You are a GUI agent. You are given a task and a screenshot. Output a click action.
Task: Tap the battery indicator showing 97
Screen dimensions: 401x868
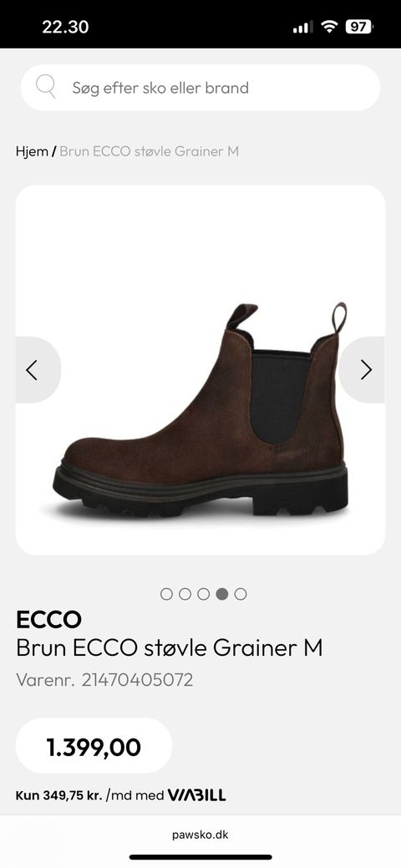coord(359,26)
